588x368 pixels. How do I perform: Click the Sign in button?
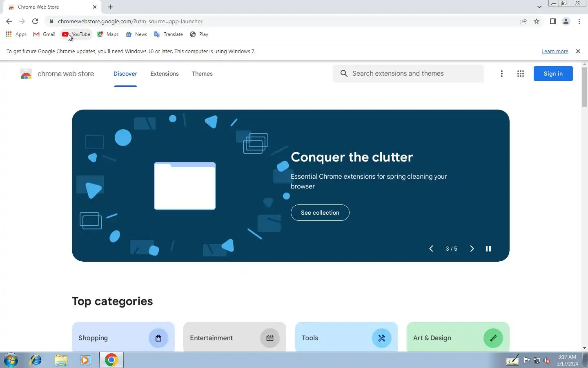point(553,74)
